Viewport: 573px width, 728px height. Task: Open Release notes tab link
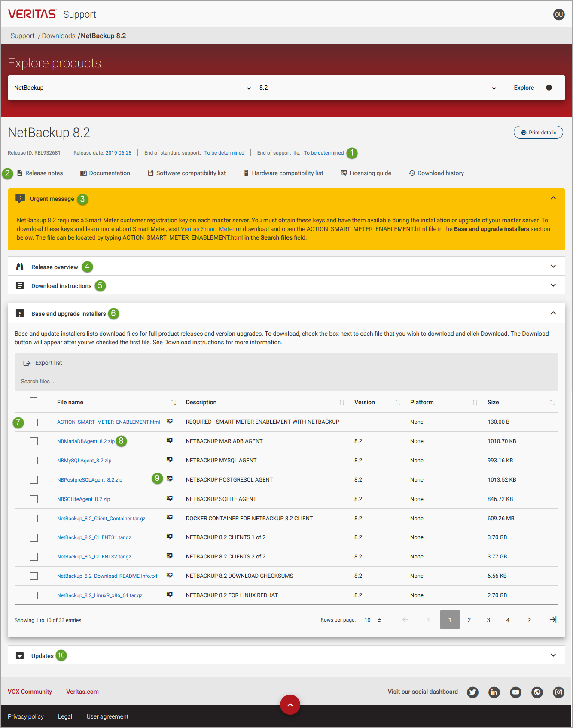coord(40,173)
